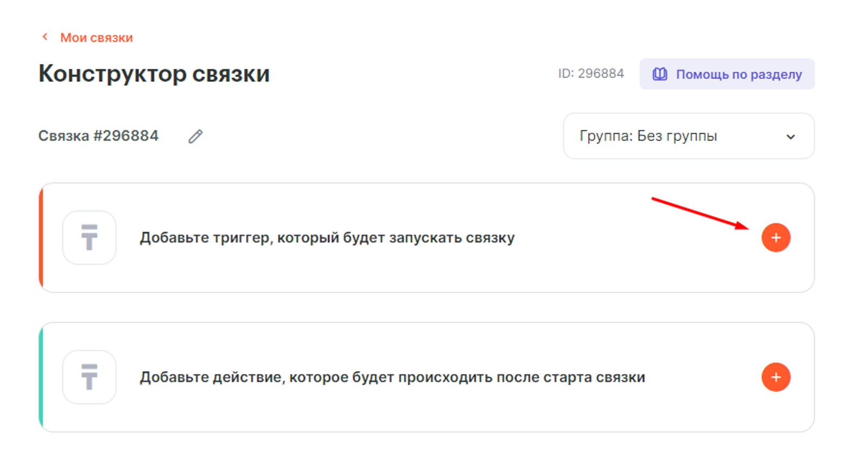
Task: Click the pencil icon to rename связка
Action: coord(195,136)
